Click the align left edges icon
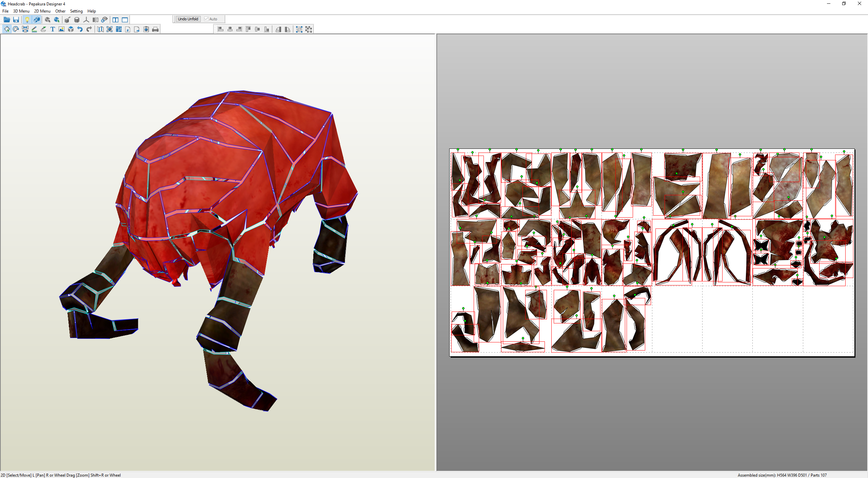 (x=220, y=29)
